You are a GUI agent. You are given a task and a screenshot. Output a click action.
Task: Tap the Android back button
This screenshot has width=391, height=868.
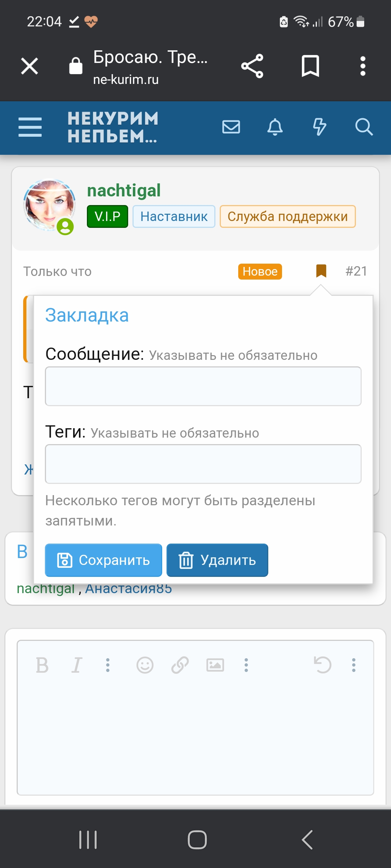click(x=307, y=840)
